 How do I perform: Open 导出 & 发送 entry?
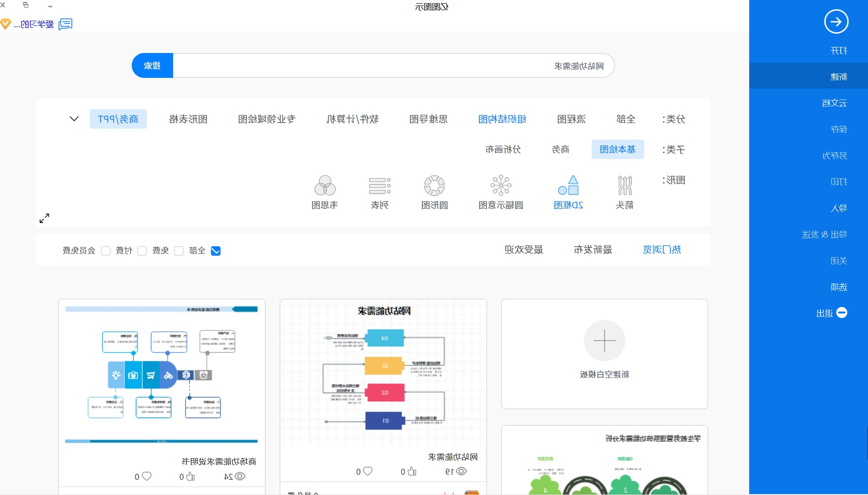pos(824,234)
